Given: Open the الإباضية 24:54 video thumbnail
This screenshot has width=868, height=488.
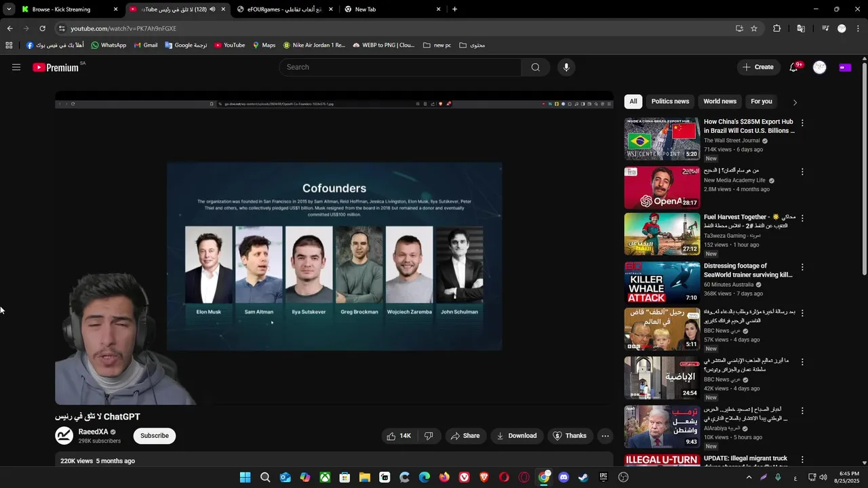Looking at the screenshot, I should click(662, 378).
